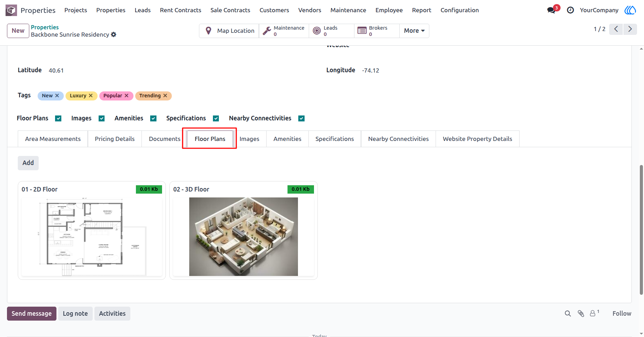The width and height of the screenshot is (644, 337).
Task: Uncheck the Floor Plans checkbox
Action: [x=58, y=119]
